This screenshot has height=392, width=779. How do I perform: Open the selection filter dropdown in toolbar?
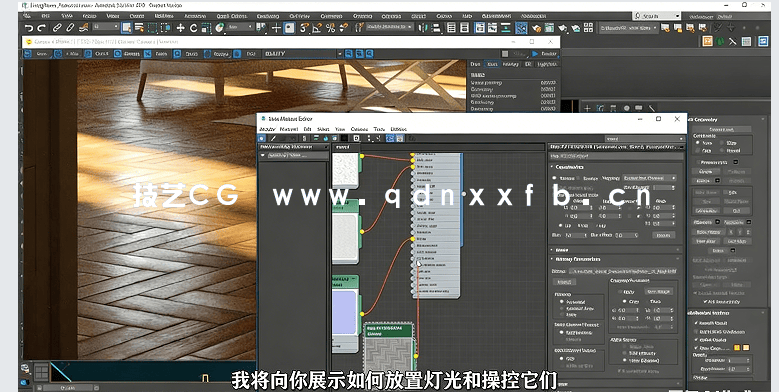click(106, 26)
